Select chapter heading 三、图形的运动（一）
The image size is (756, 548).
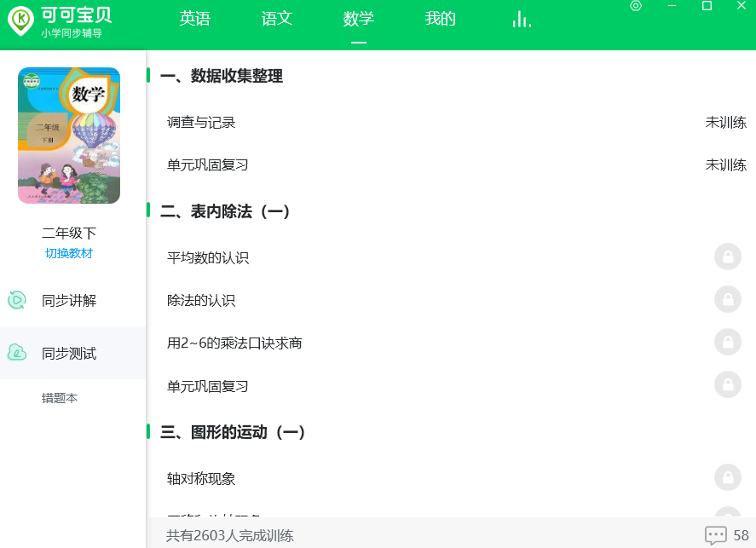(x=233, y=432)
